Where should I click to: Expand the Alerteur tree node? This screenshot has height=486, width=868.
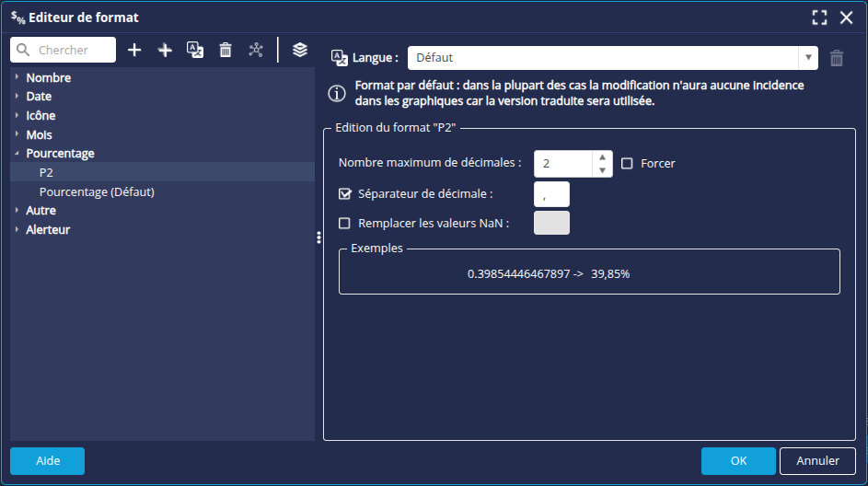click(x=17, y=230)
